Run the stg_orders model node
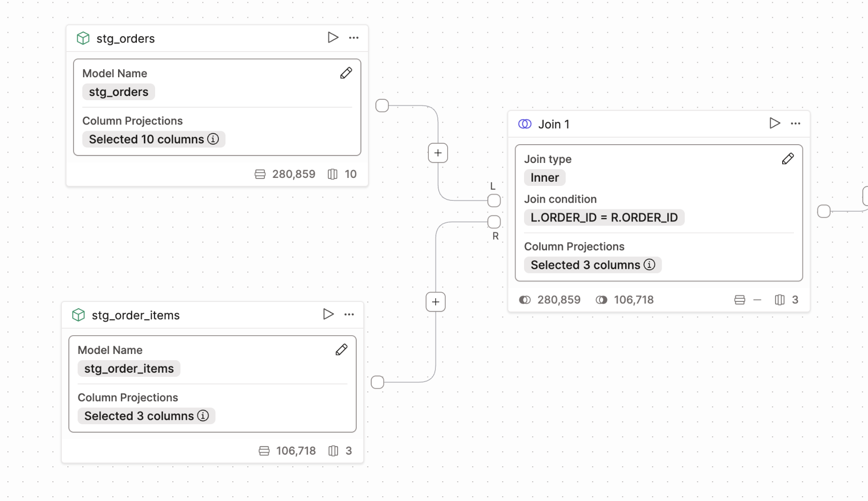Image resolution: width=868 pixels, height=501 pixels. click(x=333, y=37)
